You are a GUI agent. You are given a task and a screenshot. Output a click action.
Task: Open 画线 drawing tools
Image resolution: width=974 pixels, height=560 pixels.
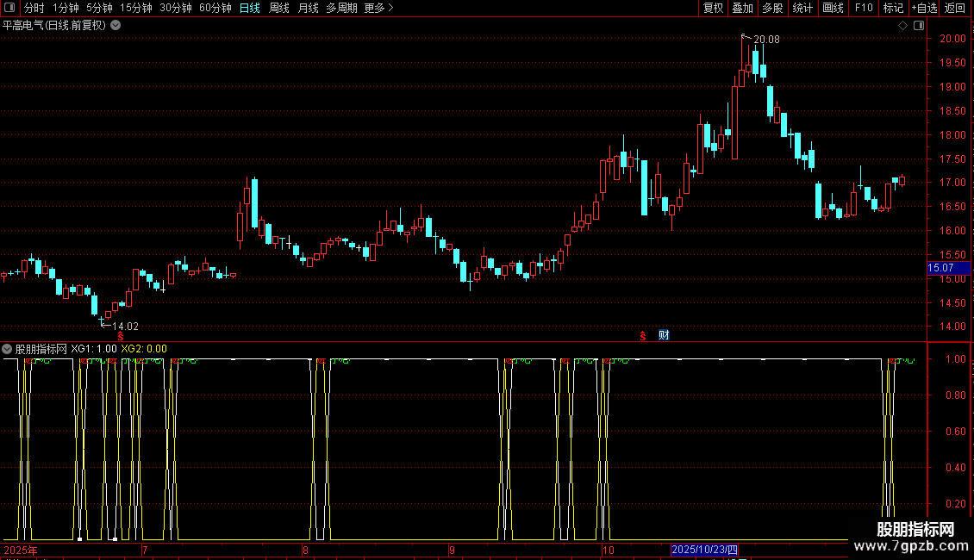pyautogui.click(x=833, y=8)
